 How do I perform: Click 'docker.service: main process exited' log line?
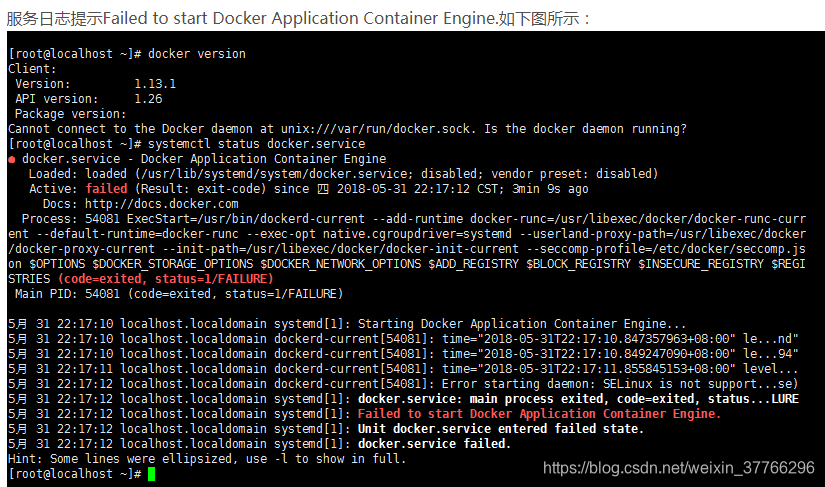tap(404, 399)
